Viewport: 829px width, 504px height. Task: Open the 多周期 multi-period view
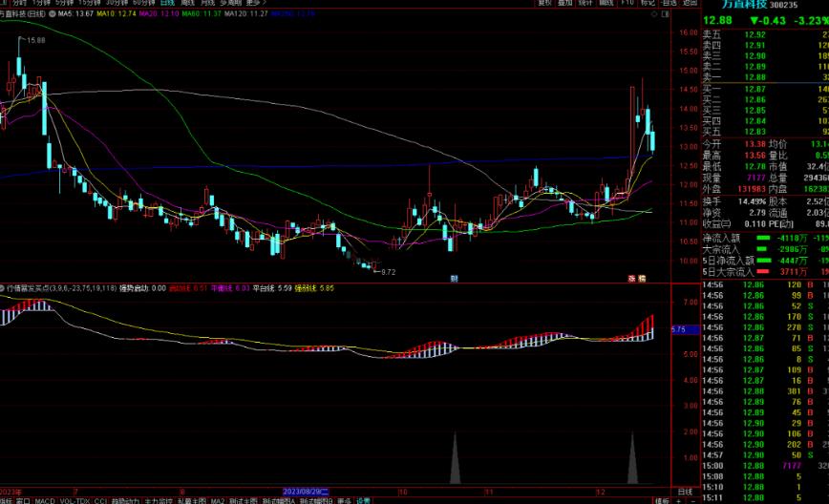pos(230,3)
